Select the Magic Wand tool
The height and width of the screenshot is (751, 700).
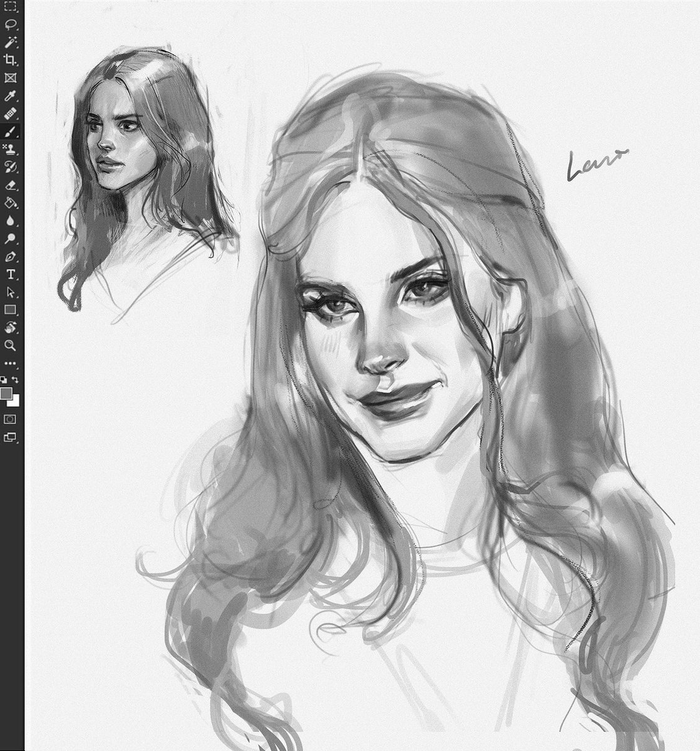pyautogui.click(x=11, y=42)
